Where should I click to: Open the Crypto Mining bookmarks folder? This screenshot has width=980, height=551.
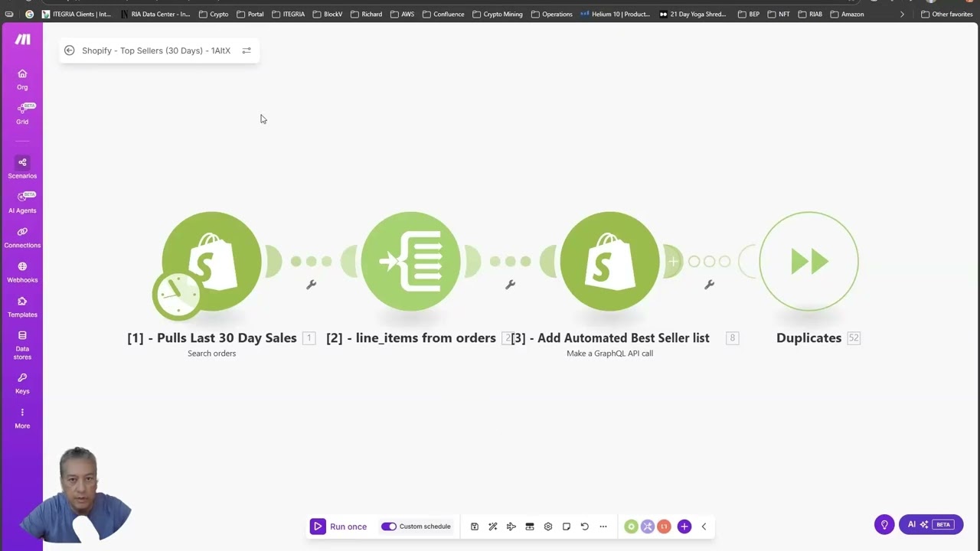pos(498,14)
